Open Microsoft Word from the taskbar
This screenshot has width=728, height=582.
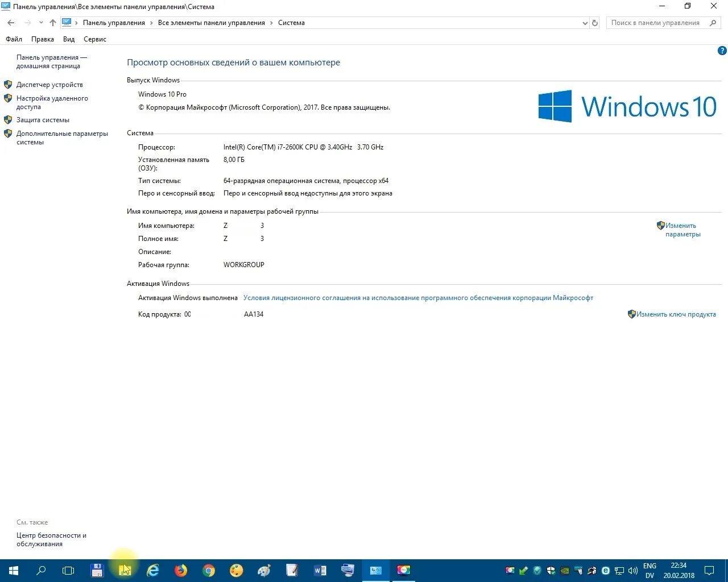pos(320,570)
